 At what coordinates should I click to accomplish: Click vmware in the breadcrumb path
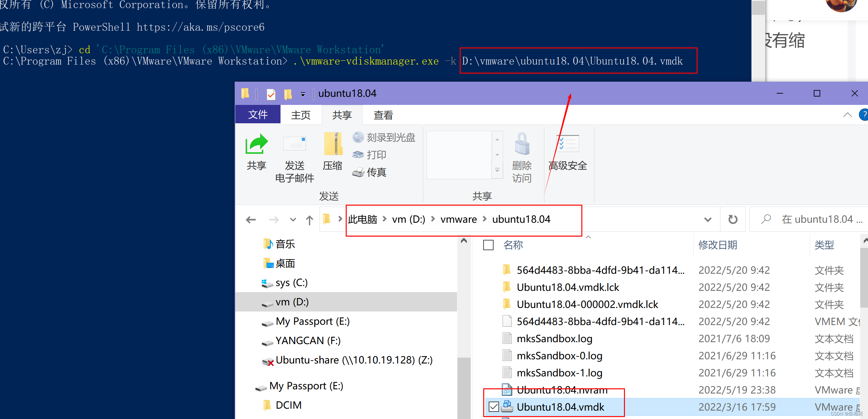(458, 220)
